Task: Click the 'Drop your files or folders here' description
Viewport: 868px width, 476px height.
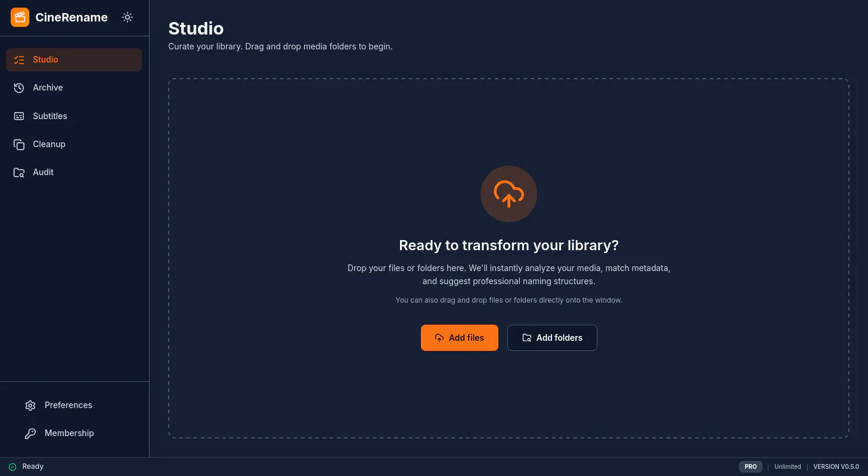Action: (x=509, y=275)
